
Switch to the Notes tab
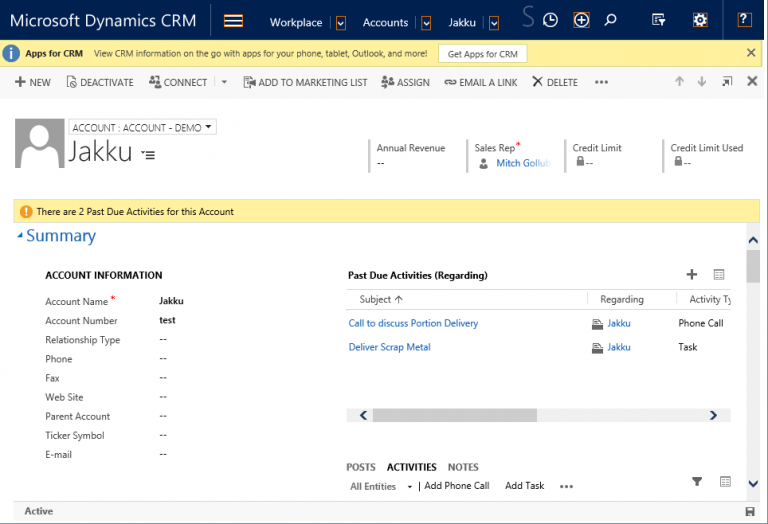point(463,467)
